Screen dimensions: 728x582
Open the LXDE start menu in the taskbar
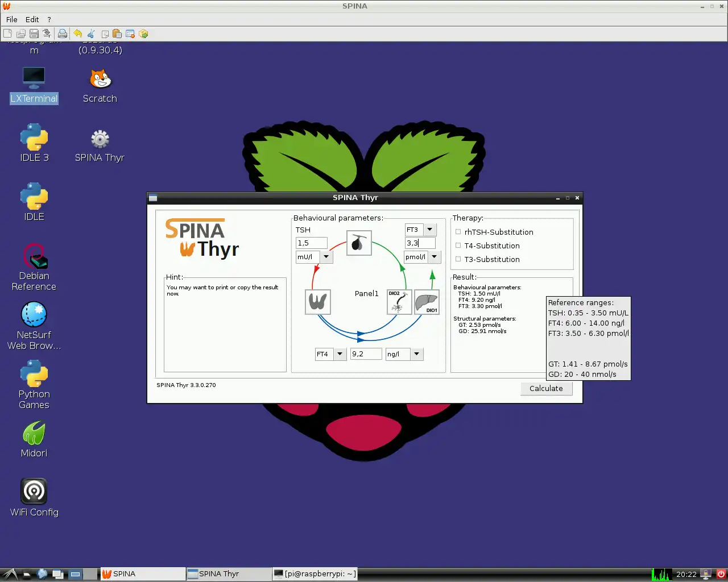(x=9, y=574)
